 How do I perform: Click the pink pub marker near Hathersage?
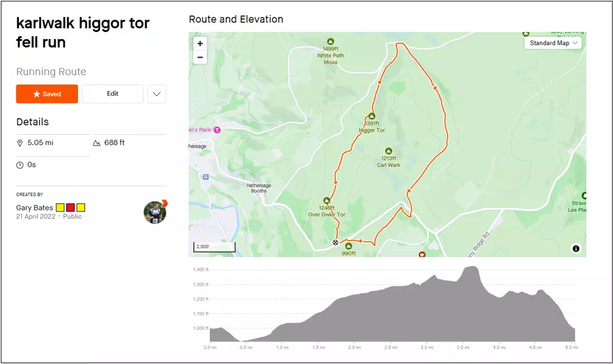[x=218, y=129]
